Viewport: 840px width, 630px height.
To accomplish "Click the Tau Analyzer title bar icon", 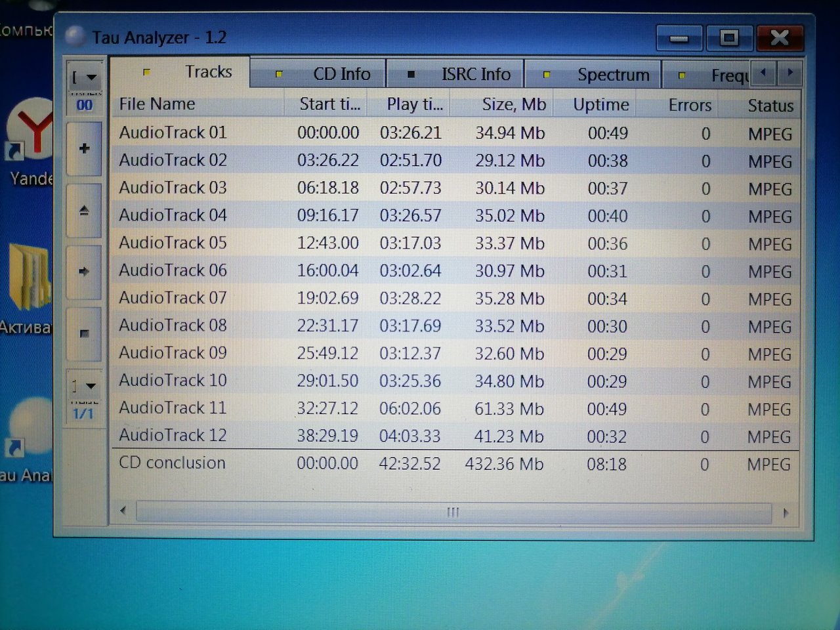I will 75,36.
